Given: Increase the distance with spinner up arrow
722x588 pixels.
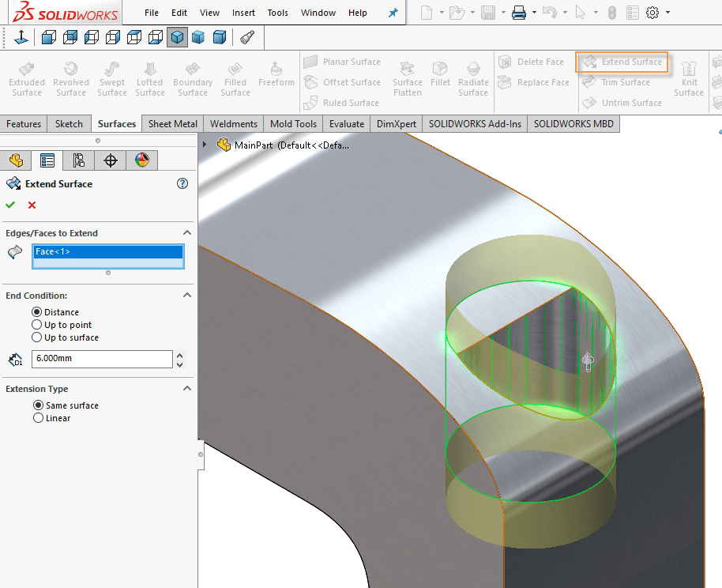Looking at the screenshot, I should coord(179,355).
